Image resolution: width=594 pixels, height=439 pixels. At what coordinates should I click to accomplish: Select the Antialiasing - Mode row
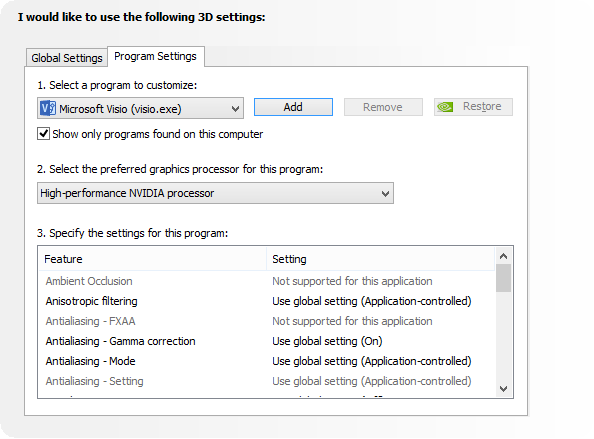[x=266, y=361]
